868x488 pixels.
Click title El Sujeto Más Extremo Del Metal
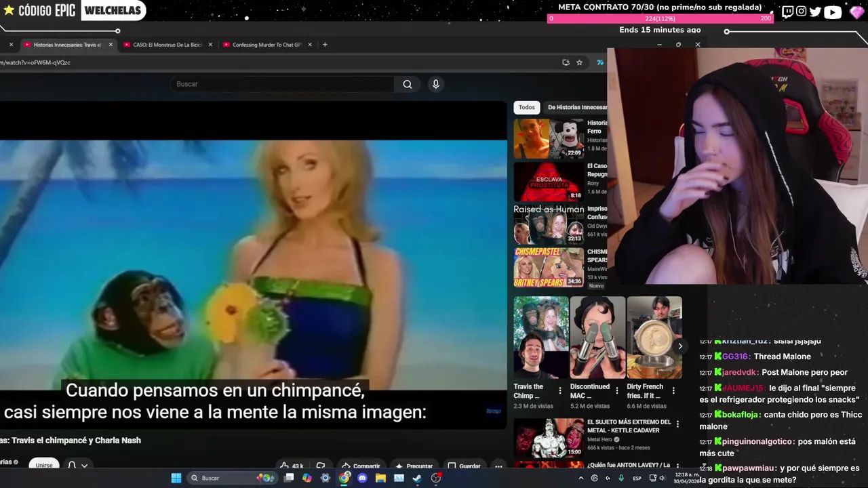click(x=629, y=426)
